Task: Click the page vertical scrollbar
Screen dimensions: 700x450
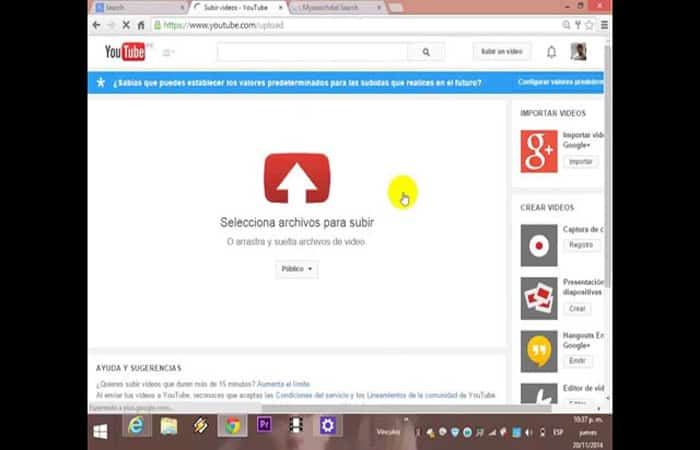Action: tap(607, 165)
